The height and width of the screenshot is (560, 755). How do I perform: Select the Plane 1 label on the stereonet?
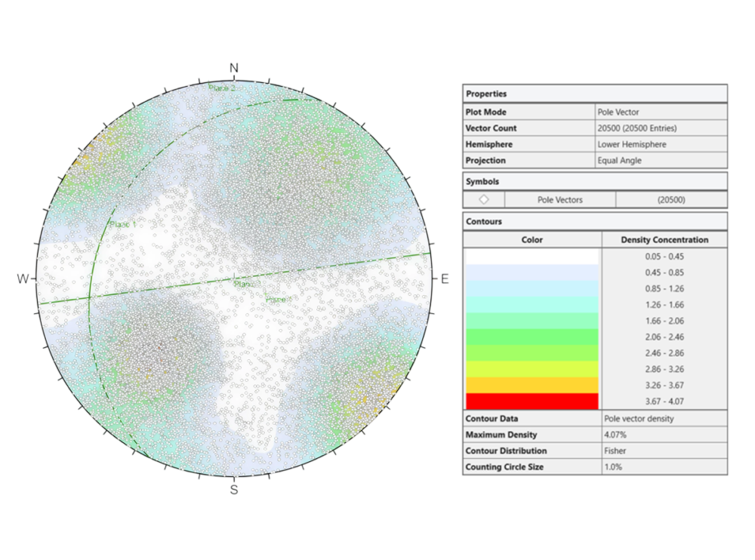[x=125, y=223]
